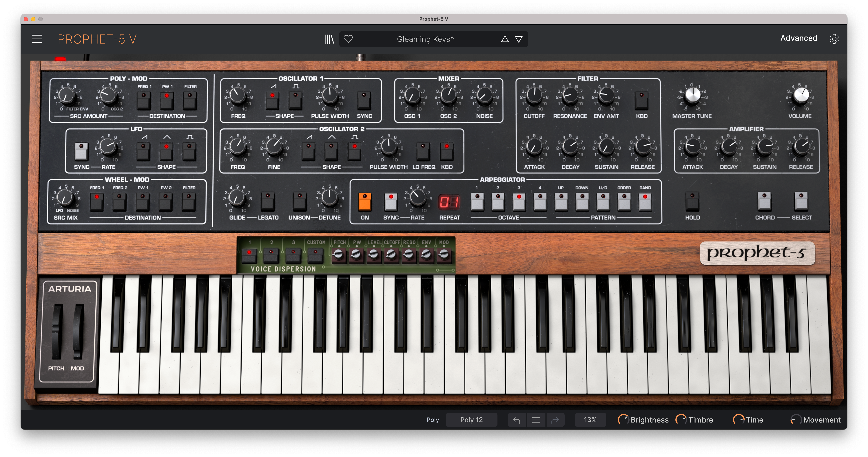
Task: Click the Filter RESONANCE knob
Action: tap(570, 96)
